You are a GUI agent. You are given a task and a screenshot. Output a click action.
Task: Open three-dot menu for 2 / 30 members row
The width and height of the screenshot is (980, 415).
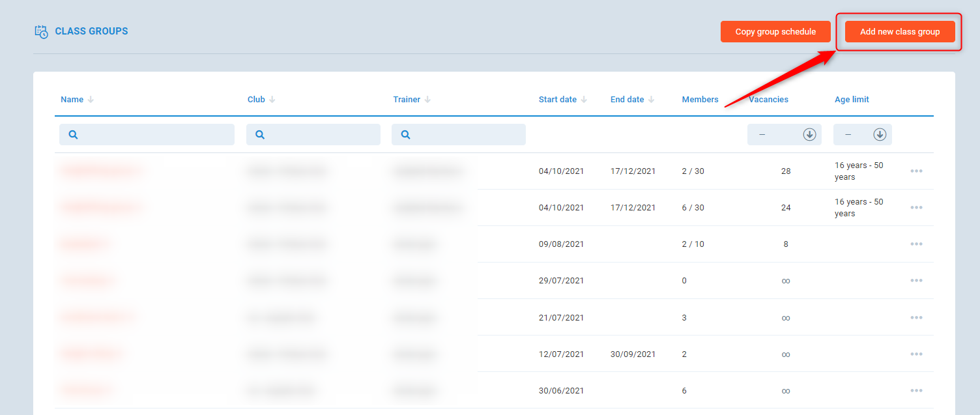click(916, 171)
